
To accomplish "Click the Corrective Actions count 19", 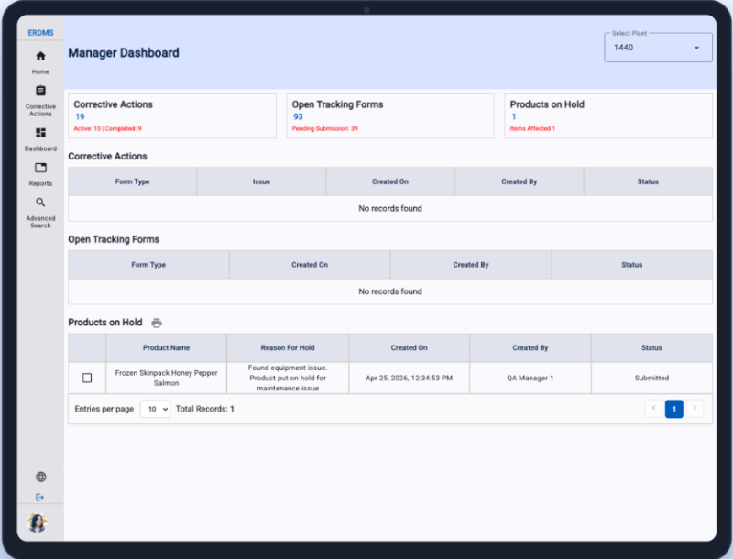I will [x=80, y=117].
